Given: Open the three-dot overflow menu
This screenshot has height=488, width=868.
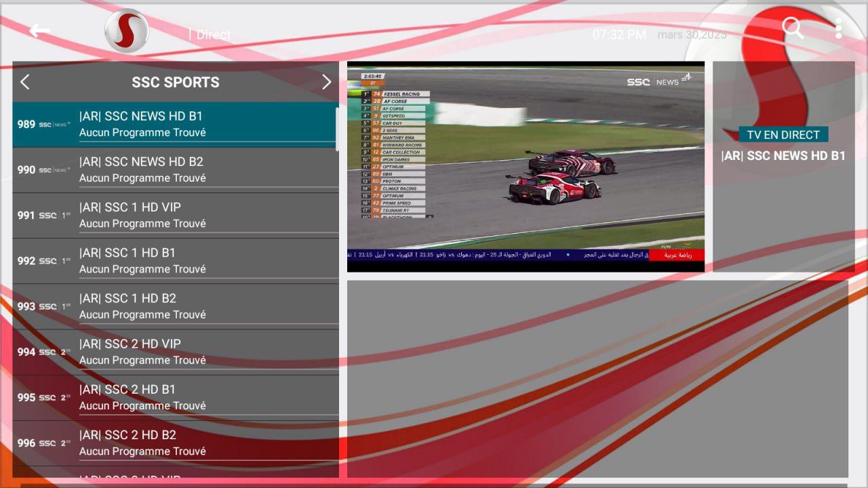Looking at the screenshot, I should tap(838, 28).
